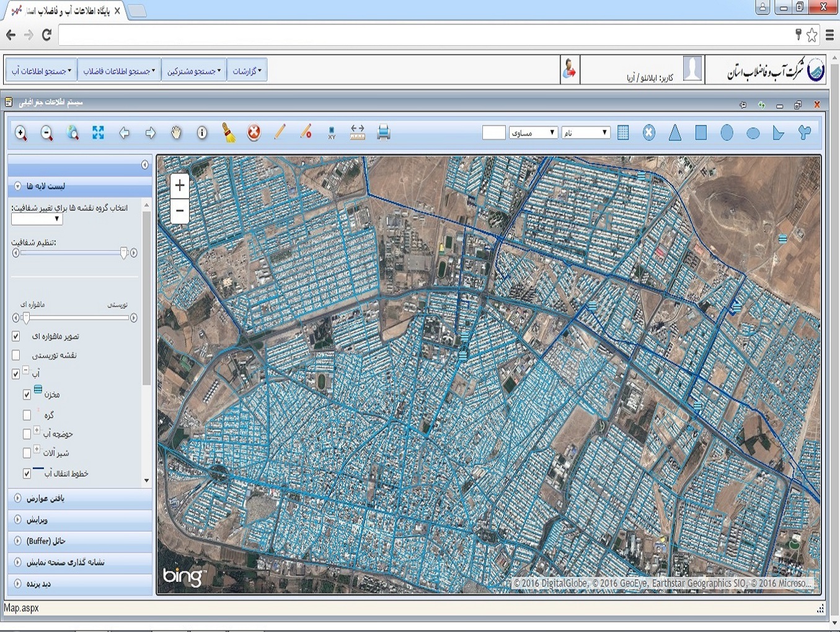Screen dimensions: 840x632
Task: Click the map zoom in plus button
Action: click(x=180, y=185)
